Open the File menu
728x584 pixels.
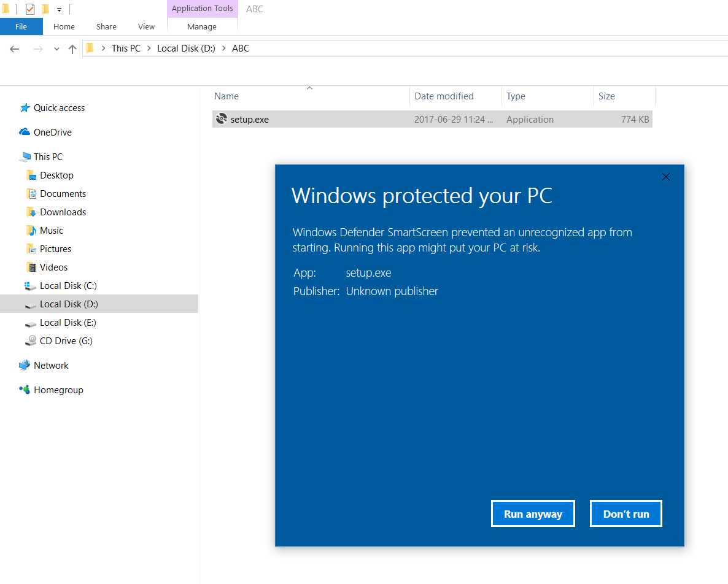(x=21, y=26)
